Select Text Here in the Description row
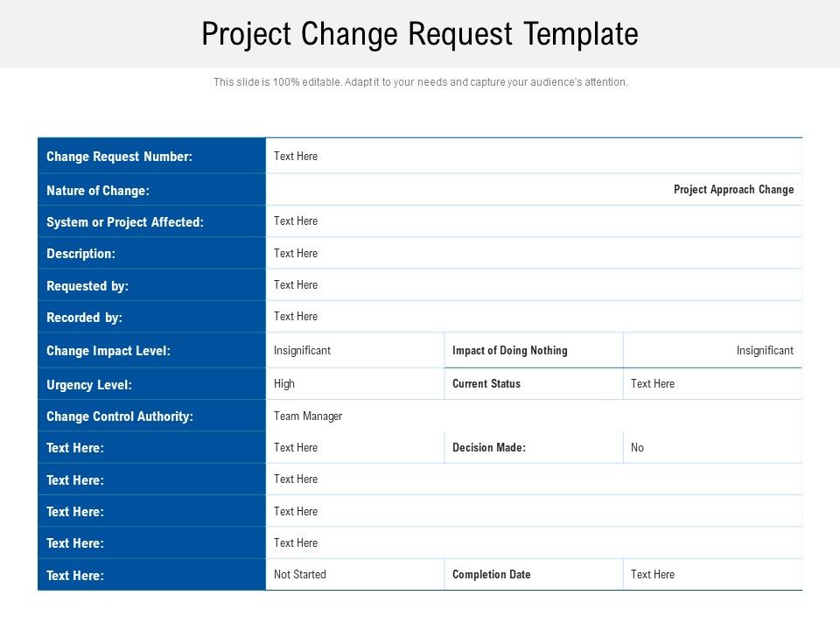The image size is (840, 630). point(295,253)
